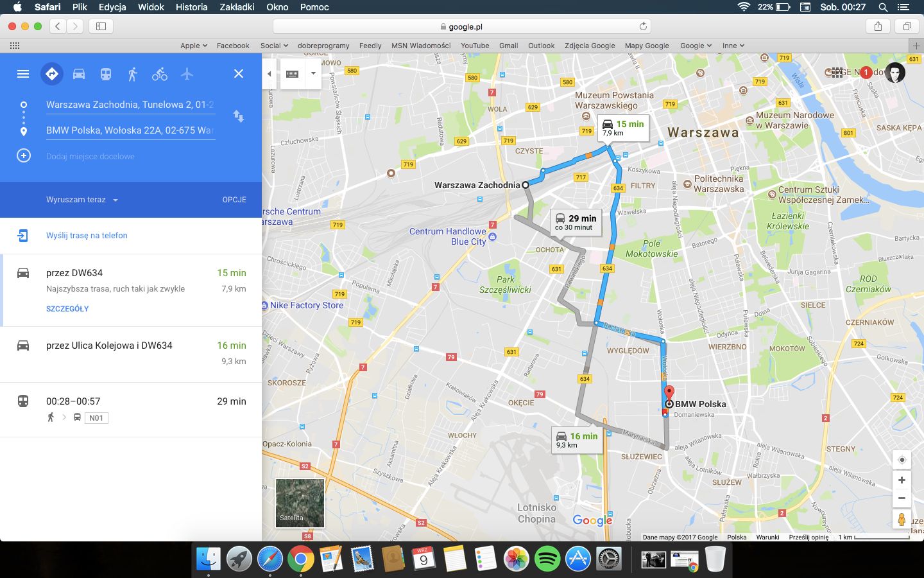Open the Wyruszam teraz departure dropdown
This screenshot has height=578, width=924.
pos(82,200)
